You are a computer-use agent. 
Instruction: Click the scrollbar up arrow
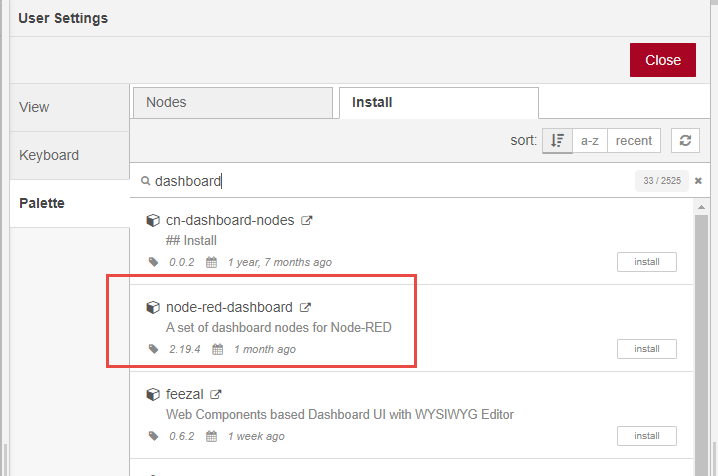click(x=701, y=207)
